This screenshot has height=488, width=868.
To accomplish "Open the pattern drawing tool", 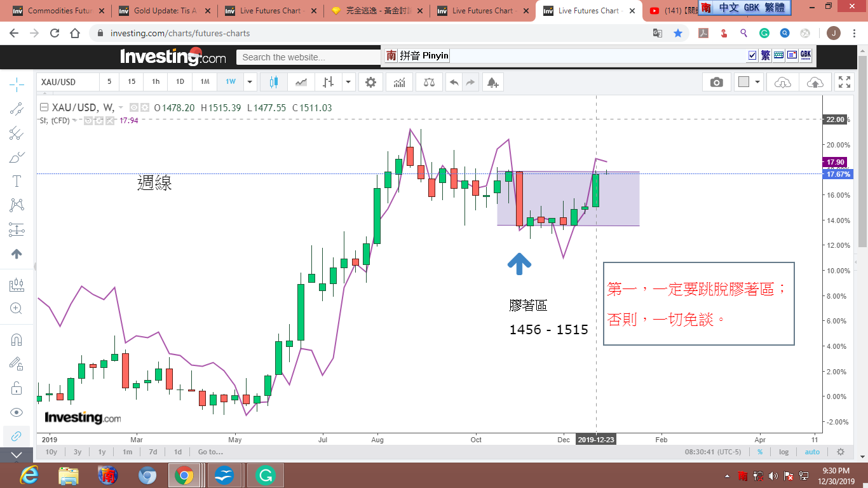I will coord(17,205).
